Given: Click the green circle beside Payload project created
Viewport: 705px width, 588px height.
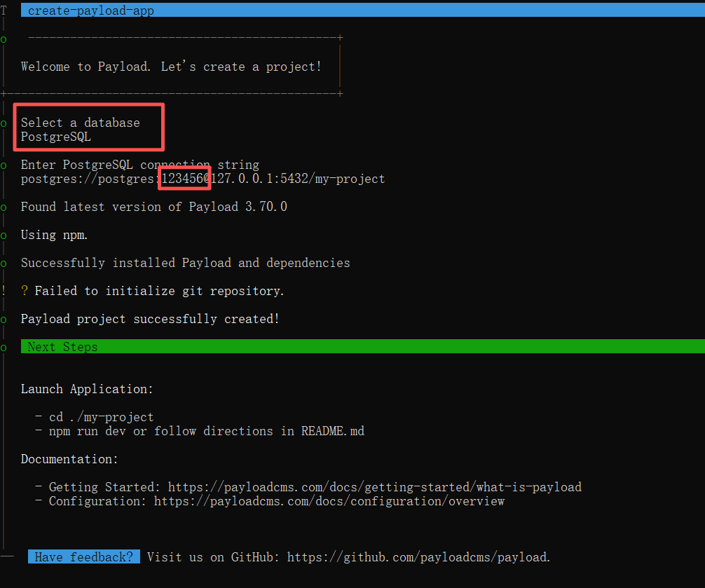Looking at the screenshot, I should (x=4, y=320).
